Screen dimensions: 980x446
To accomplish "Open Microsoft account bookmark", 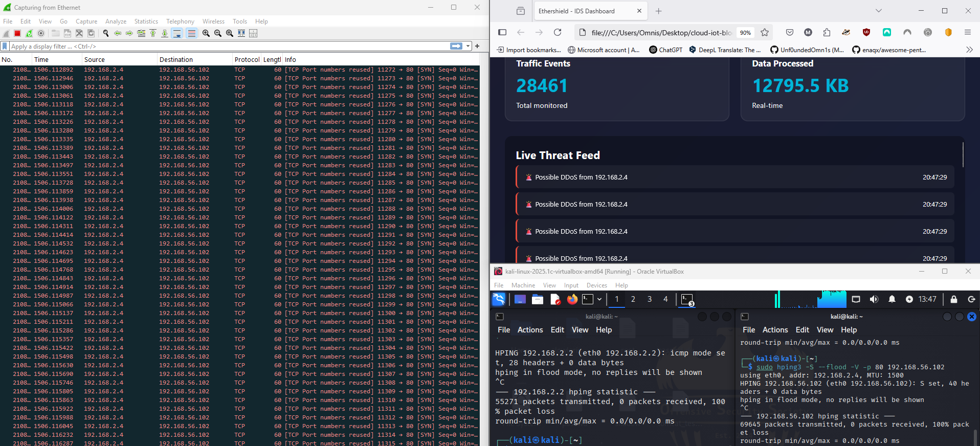I will (x=604, y=50).
